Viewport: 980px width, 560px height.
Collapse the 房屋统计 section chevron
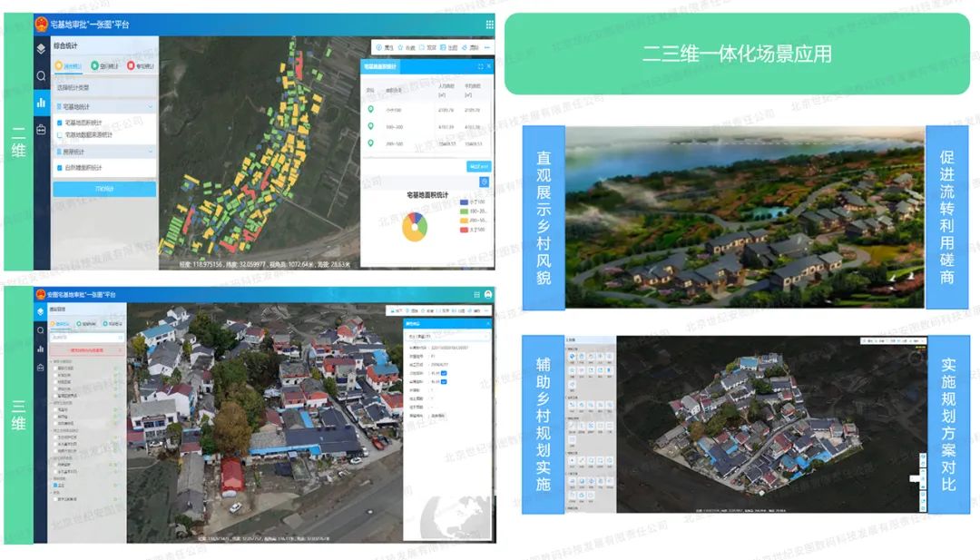coord(151,152)
